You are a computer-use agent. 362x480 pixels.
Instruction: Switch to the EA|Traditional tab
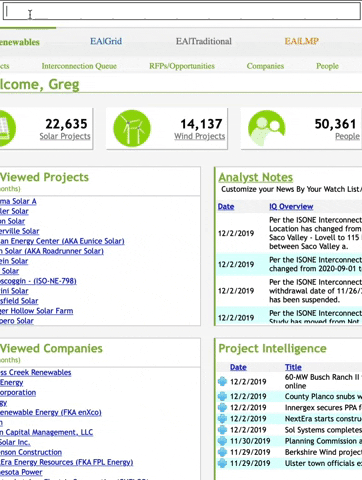(x=204, y=41)
